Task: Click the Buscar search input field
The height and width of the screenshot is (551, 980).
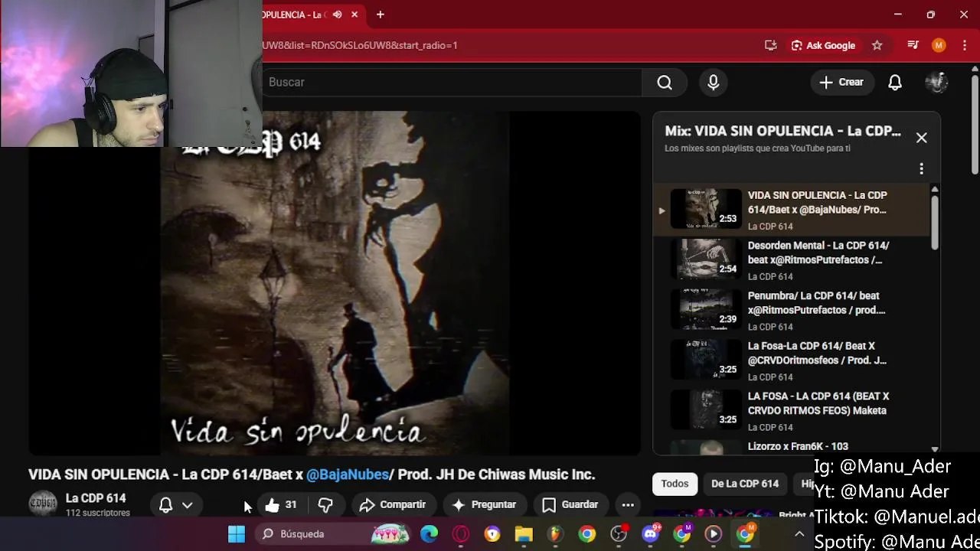Action: click(x=452, y=82)
